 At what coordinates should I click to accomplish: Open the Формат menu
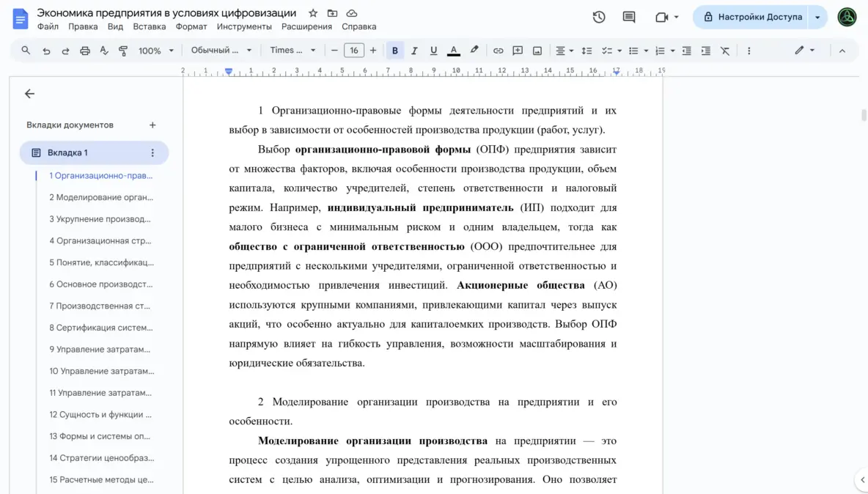pos(191,26)
